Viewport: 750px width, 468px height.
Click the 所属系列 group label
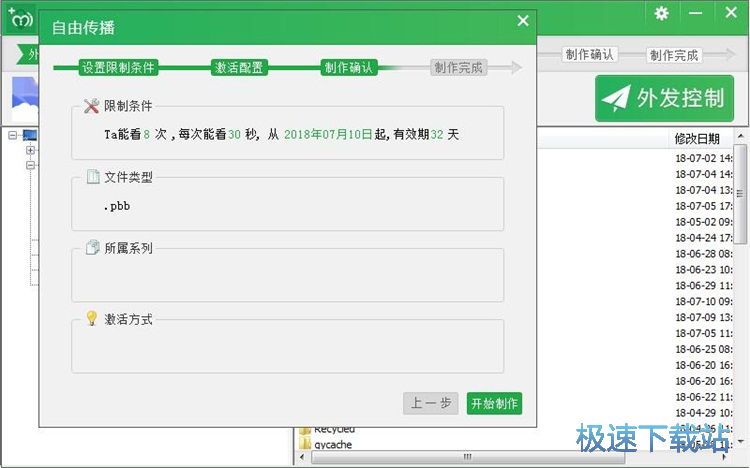128,248
